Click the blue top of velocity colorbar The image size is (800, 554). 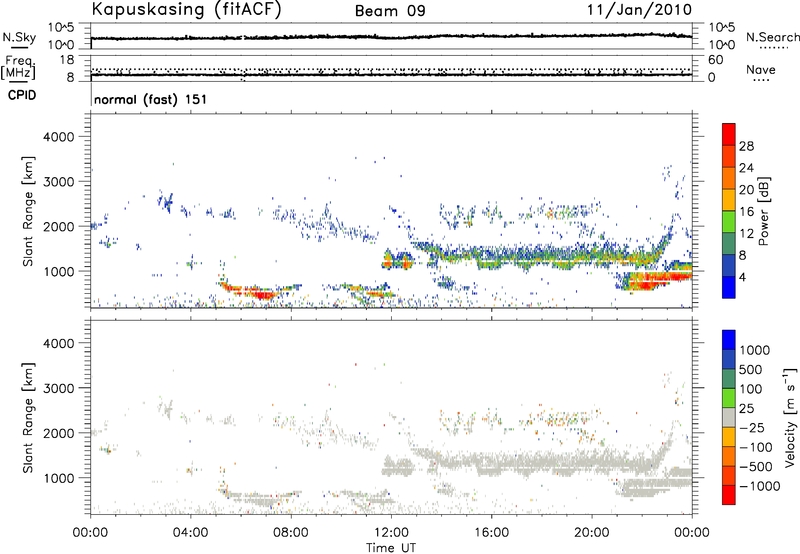tap(729, 340)
